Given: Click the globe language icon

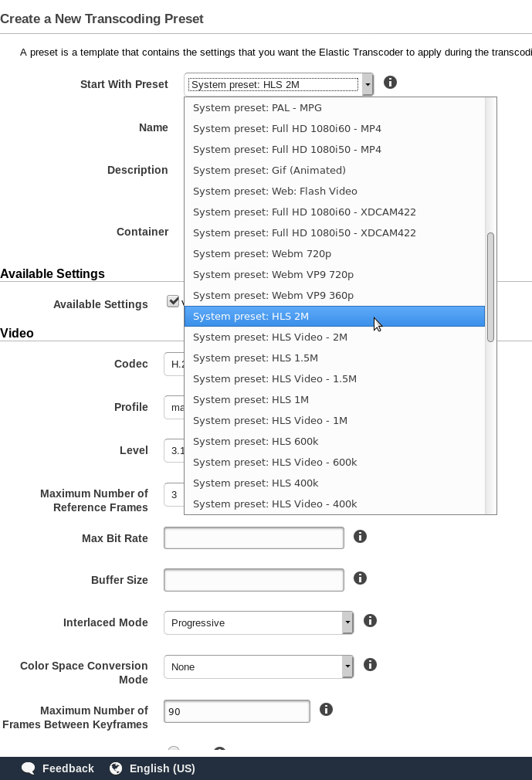Looking at the screenshot, I should point(116,768).
